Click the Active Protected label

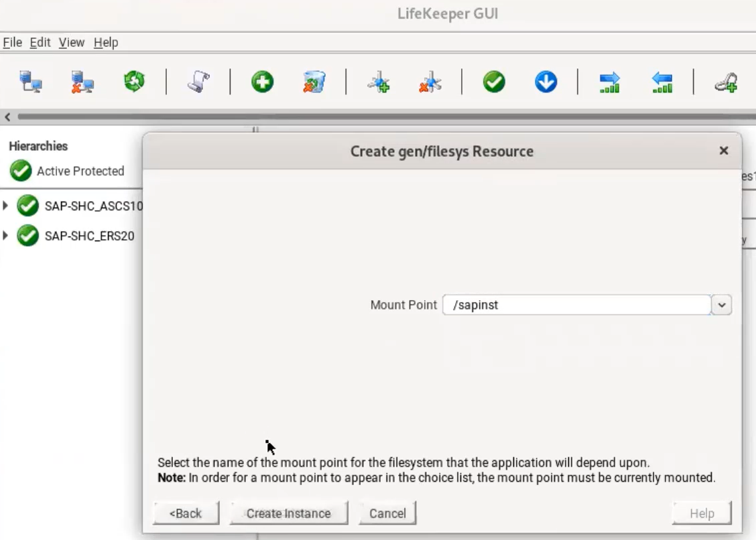click(80, 171)
